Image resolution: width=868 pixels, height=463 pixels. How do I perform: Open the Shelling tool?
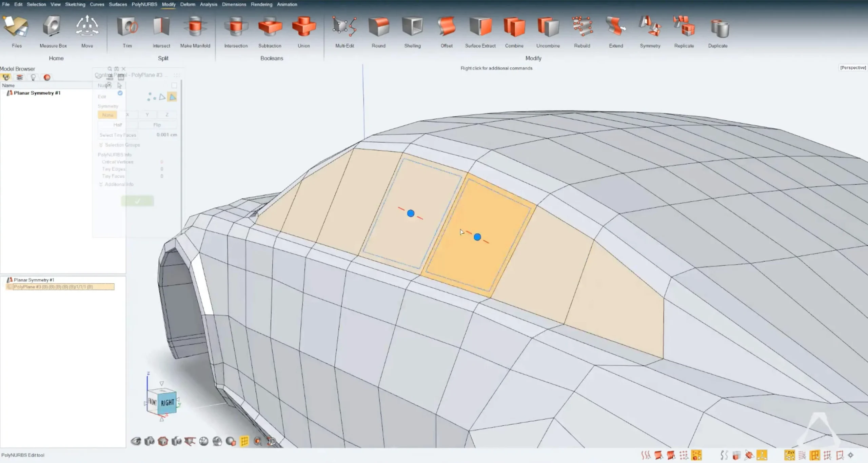412,28
